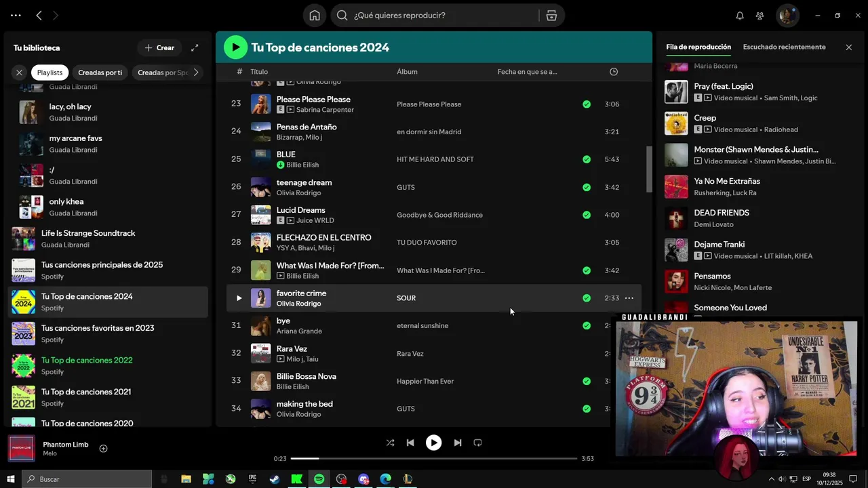This screenshot has width=868, height=488.
Task: Select the Playlists filter chip
Action: (50, 73)
